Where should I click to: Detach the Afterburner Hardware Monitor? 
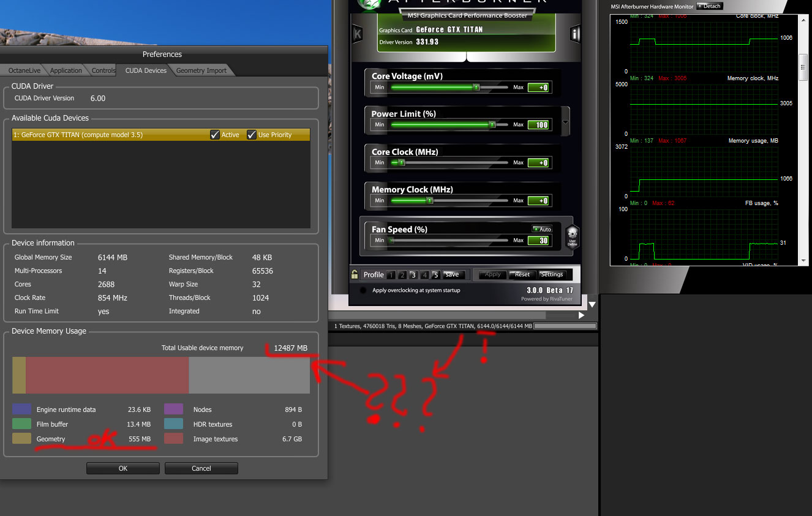click(710, 6)
